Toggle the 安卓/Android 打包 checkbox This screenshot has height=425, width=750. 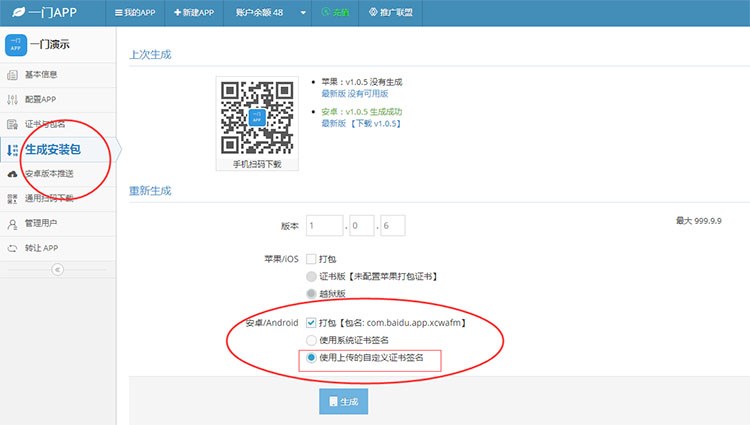(311, 323)
